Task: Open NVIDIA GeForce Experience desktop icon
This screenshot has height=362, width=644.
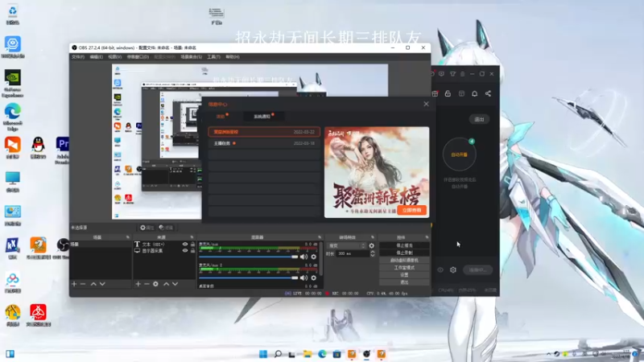Action: coord(12,84)
